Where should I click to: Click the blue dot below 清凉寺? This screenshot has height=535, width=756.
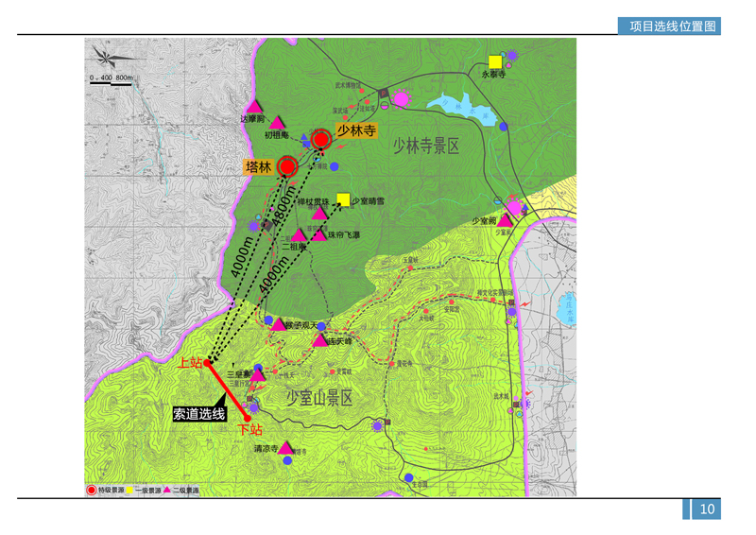point(287,460)
